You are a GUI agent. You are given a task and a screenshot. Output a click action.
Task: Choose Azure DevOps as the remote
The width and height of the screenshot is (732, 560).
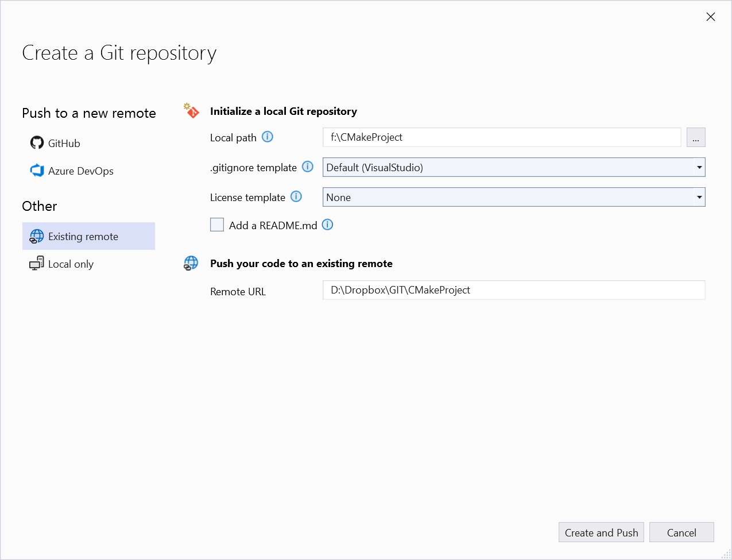pyautogui.click(x=80, y=171)
